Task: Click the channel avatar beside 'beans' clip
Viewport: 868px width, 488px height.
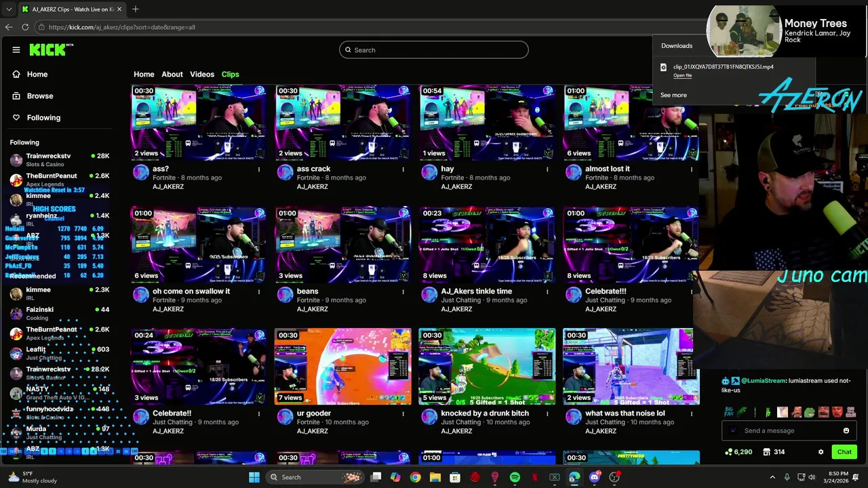Action: (x=285, y=295)
